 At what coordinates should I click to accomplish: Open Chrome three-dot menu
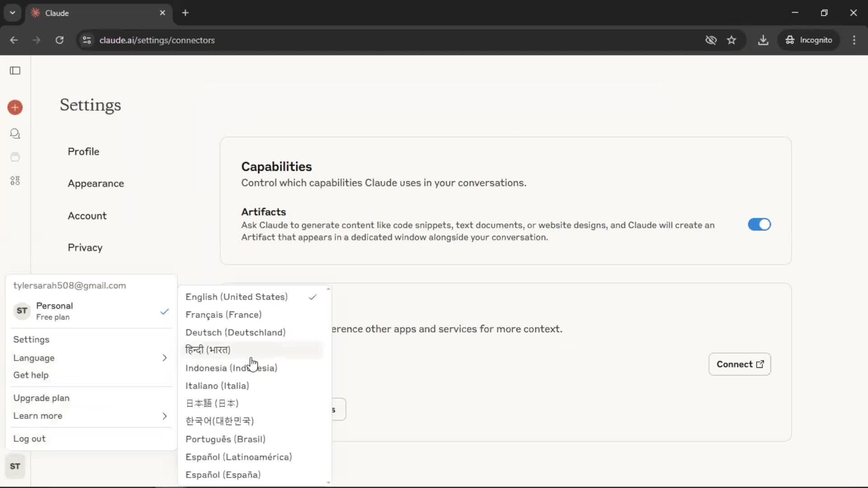854,40
